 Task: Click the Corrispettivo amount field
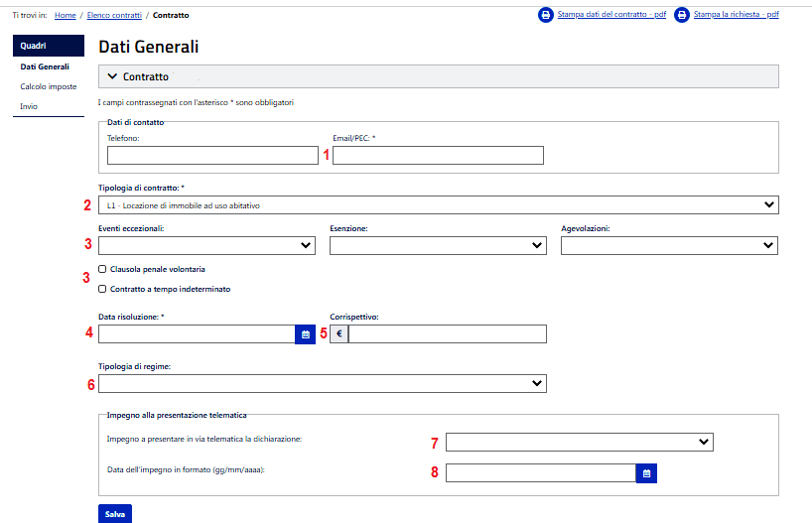pyautogui.click(x=448, y=334)
